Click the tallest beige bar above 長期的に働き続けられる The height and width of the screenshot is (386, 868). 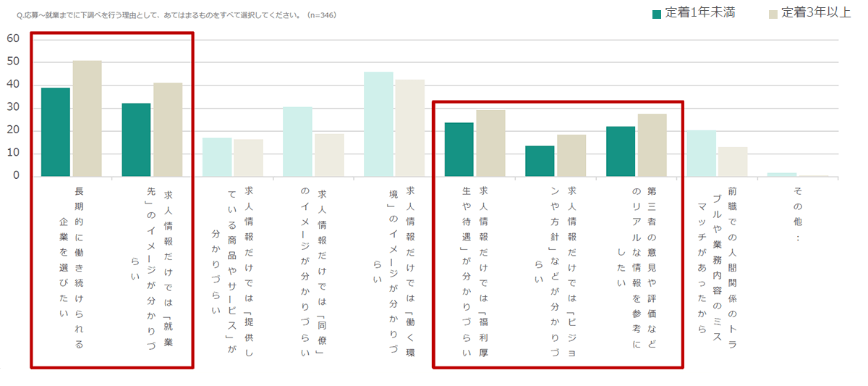pyautogui.click(x=88, y=119)
